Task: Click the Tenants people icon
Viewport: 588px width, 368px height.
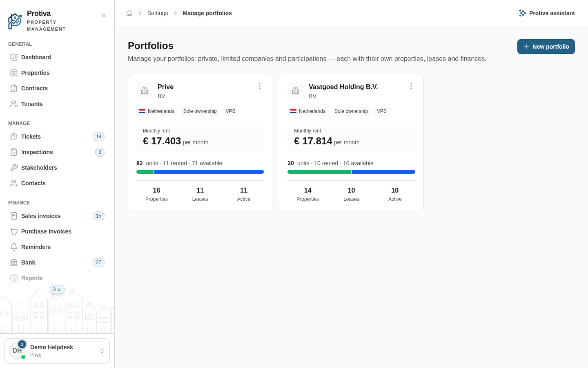Action: click(14, 104)
